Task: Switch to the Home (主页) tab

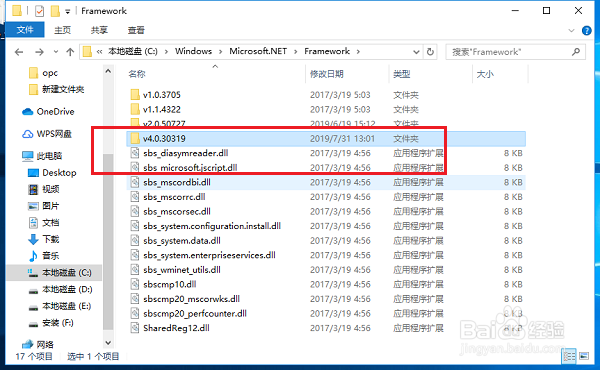Action: pos(62,30)
